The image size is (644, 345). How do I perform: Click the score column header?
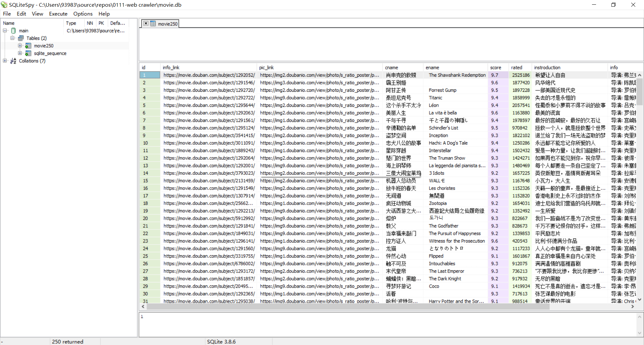pos(498,67)
